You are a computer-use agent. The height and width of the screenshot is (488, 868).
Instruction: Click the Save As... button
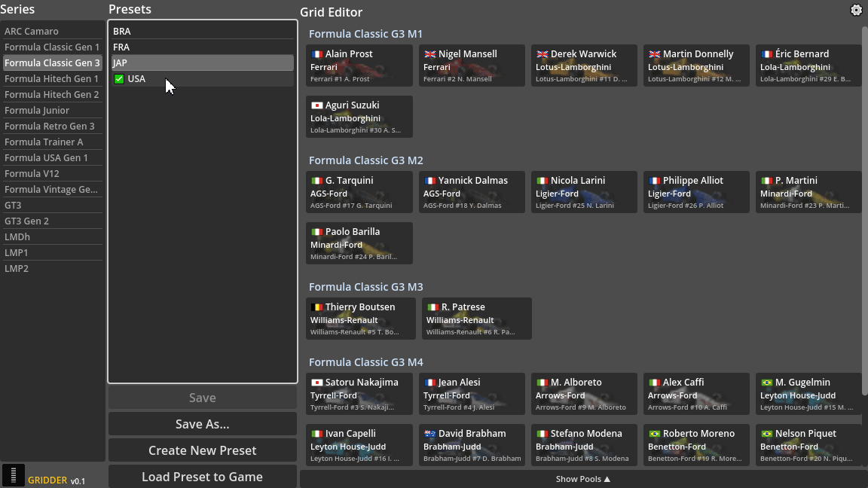tap(203, 425)
